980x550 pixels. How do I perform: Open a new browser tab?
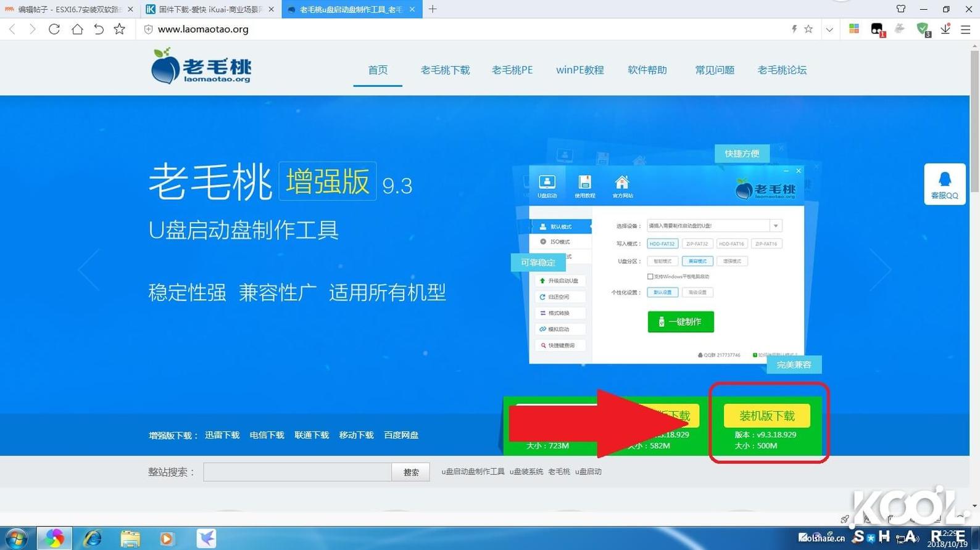433,9
